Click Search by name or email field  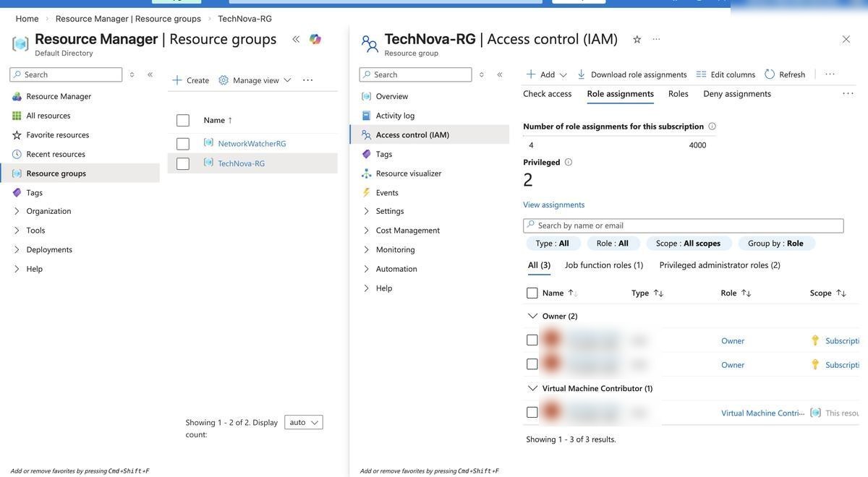(684, 225)
